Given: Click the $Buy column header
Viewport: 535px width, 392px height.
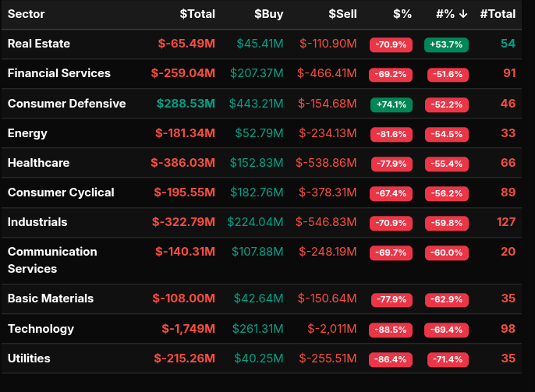Looking at the screenshot, I should point(269,14).
